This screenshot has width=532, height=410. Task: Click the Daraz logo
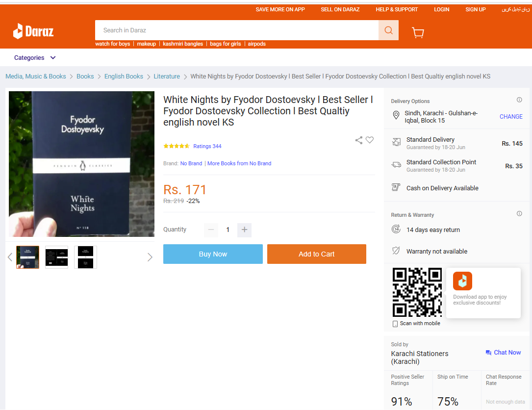coord(33,31)
